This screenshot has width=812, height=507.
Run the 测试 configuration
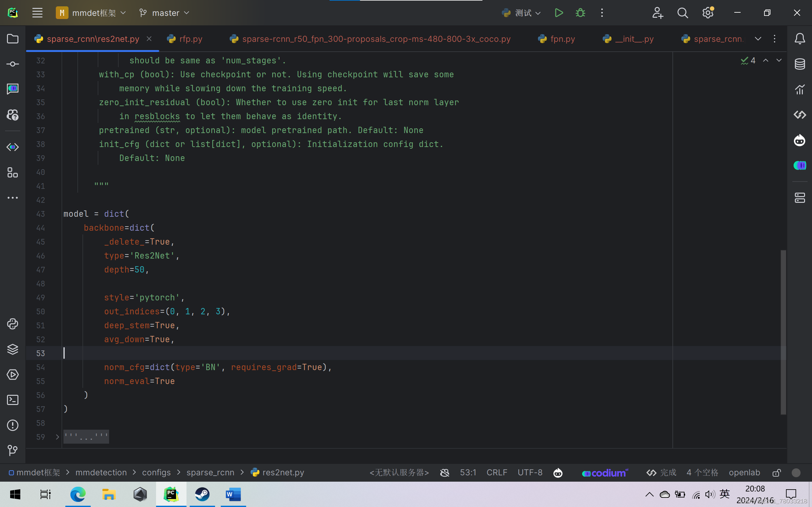pos(558,13)
